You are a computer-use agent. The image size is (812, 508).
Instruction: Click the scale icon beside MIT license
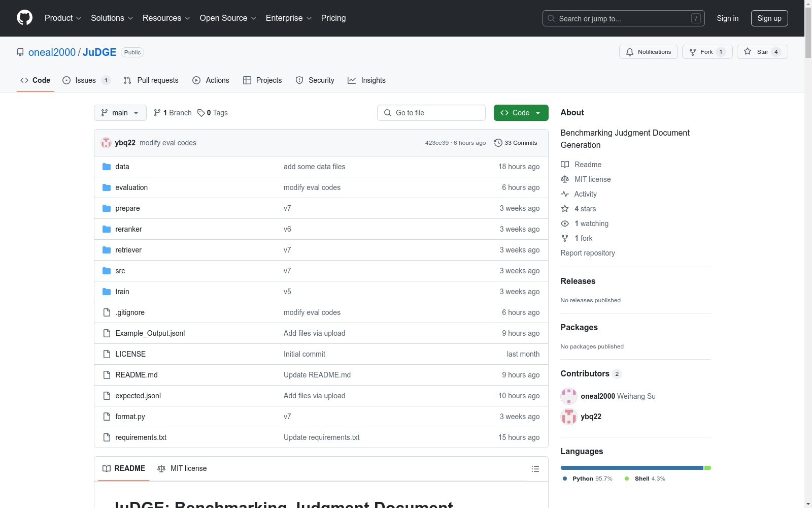(565, 179)
